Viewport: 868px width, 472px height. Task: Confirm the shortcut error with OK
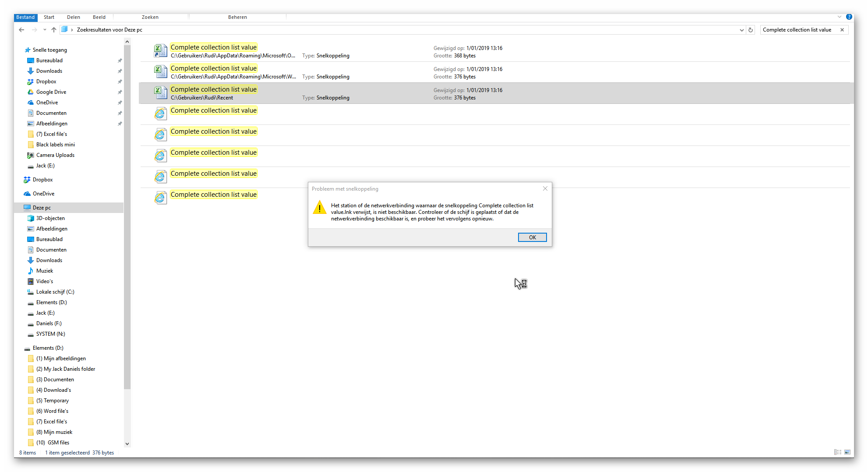[532, 237]
